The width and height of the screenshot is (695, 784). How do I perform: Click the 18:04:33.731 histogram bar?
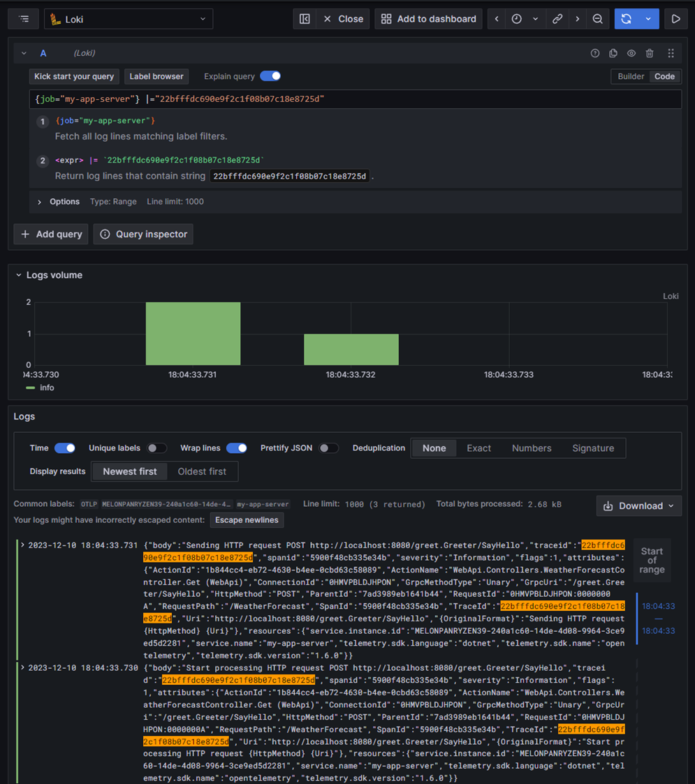pos(193,334)
